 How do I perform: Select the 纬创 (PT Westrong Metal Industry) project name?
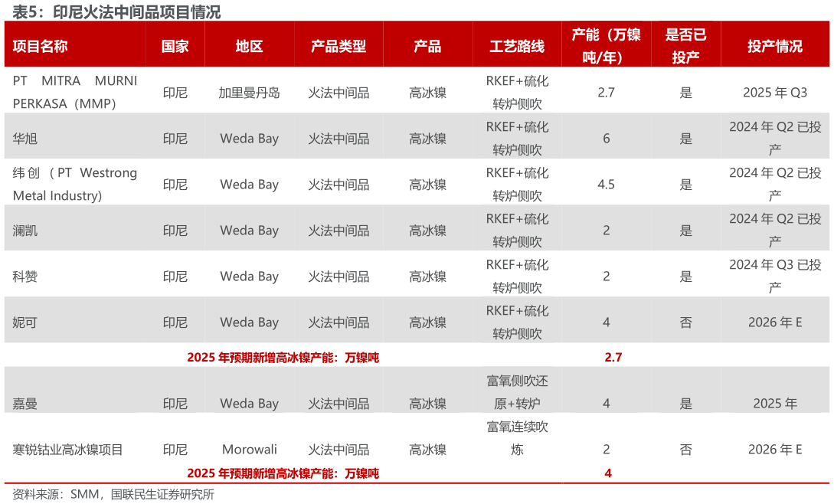coord(75,184)
